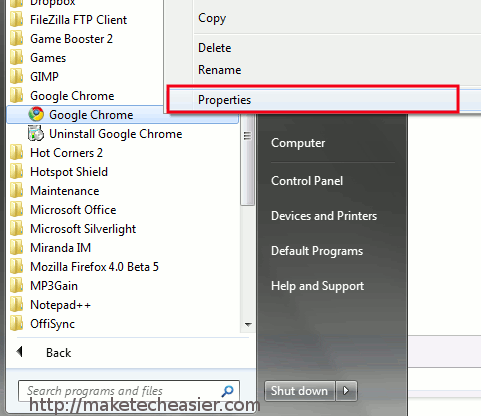This screenshot has height=416, width=481.
Task: Click the FileZilla FTP Client folder icon
Action: [x=16, y=20]
